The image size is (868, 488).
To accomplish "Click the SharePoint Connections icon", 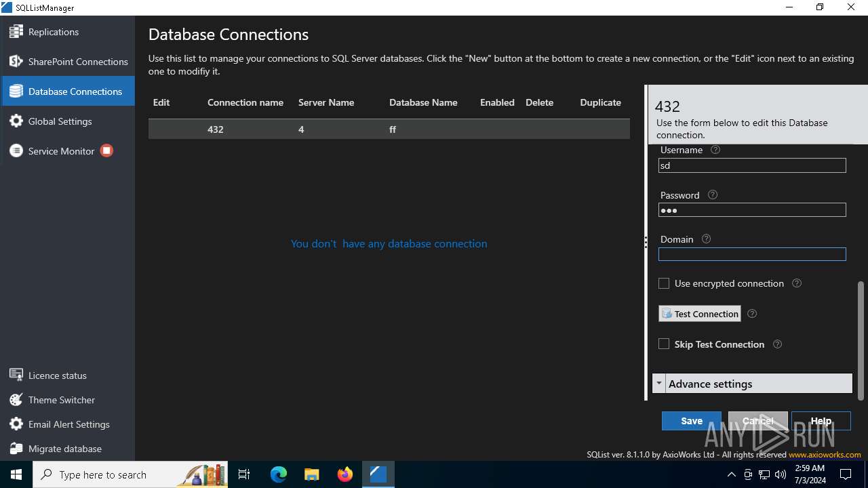I will [x=16, y=62].
